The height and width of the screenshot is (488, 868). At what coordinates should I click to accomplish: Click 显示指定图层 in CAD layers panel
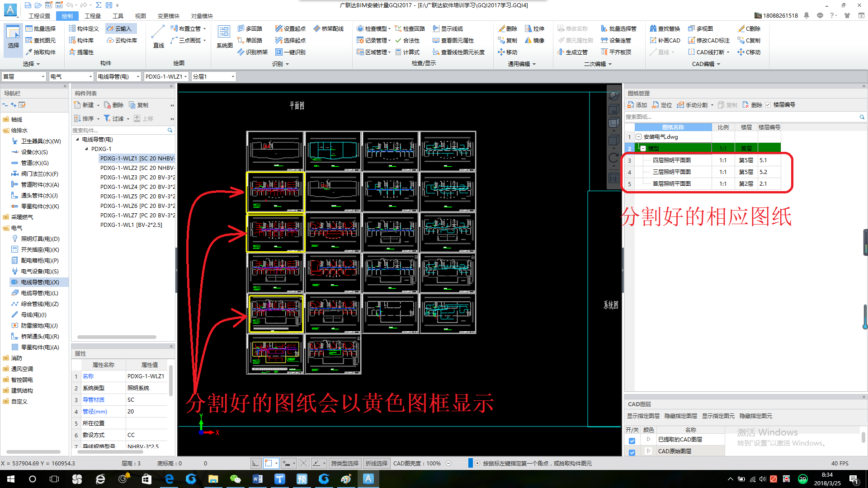[643, 416]
